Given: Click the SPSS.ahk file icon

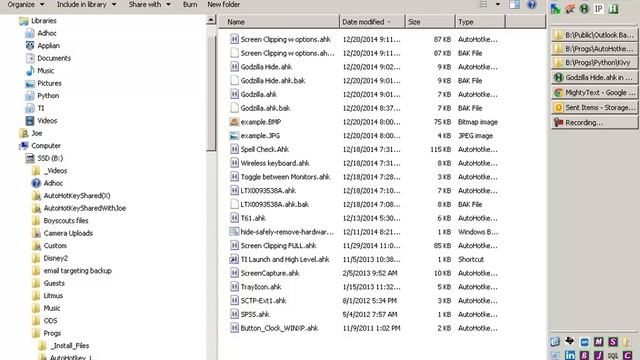Looking at the screenshot, I should [234, 314].
